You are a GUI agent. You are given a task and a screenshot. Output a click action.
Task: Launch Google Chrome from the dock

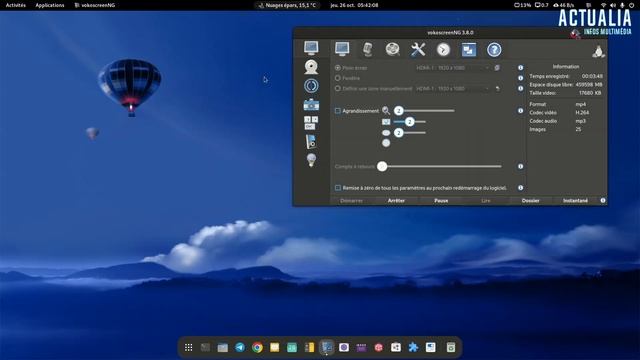[x=257, y=347]
